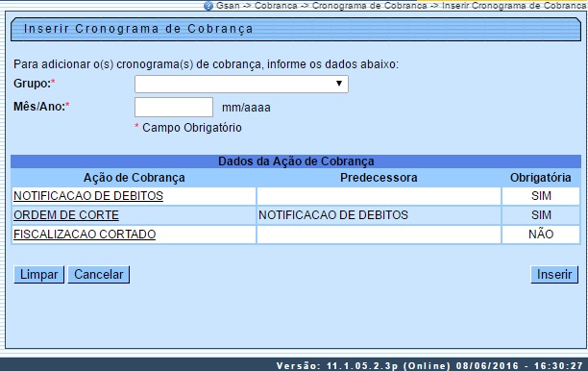The image size is (588, 371).
Task: Click the Dados da Ação de Cobrança heading
Action: (296, 161)
